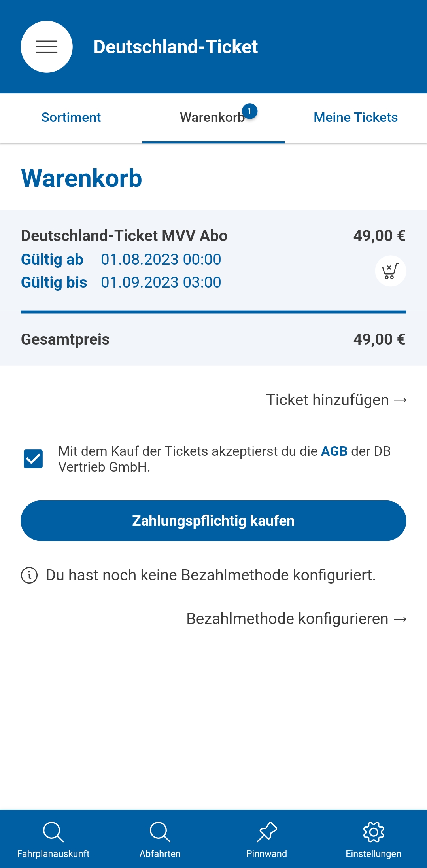Switch to the Sortiment tab
The image size is (427, 868).
tap(71, 118)
